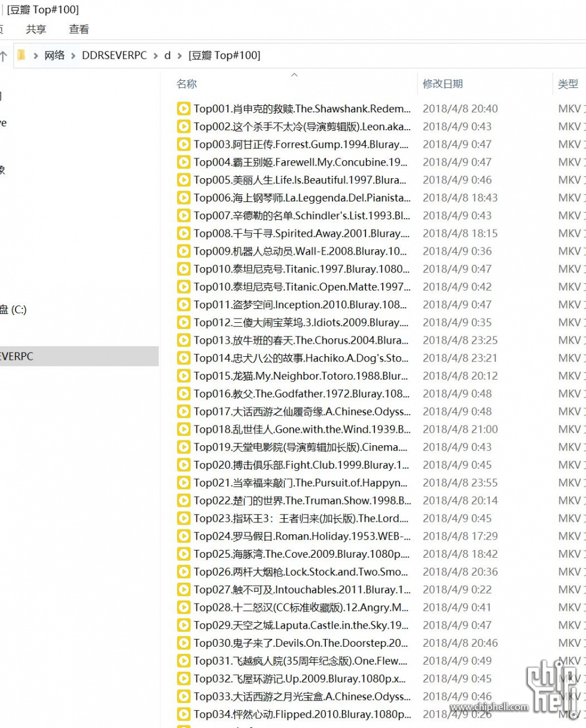Click the video icon of Top024 Roman Holiday
This screenshot has height=728, width=586.
pos(183,536)
